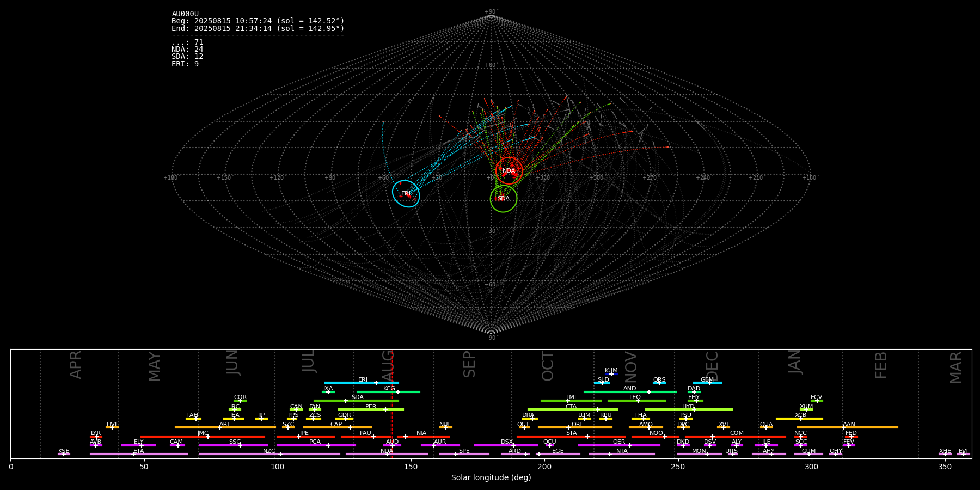Viewport: 980px width, 490px height.
Task: Select the XCB shower label in timeline
Action: [800, 415]
